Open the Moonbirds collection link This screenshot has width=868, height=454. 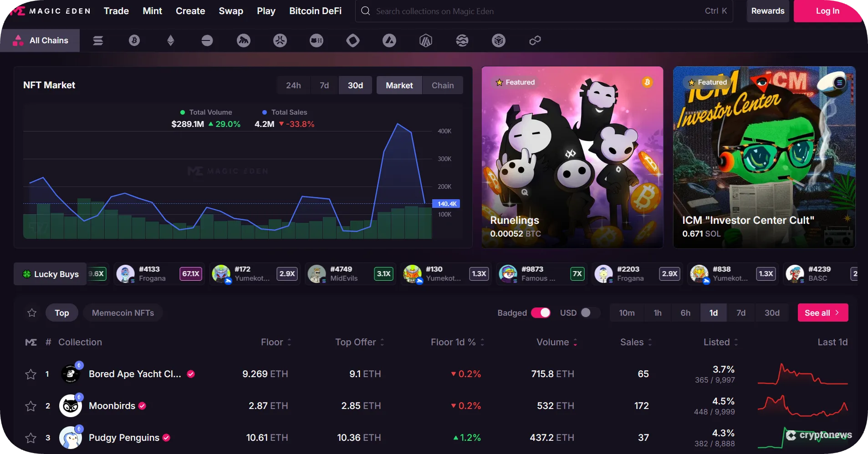111,406
